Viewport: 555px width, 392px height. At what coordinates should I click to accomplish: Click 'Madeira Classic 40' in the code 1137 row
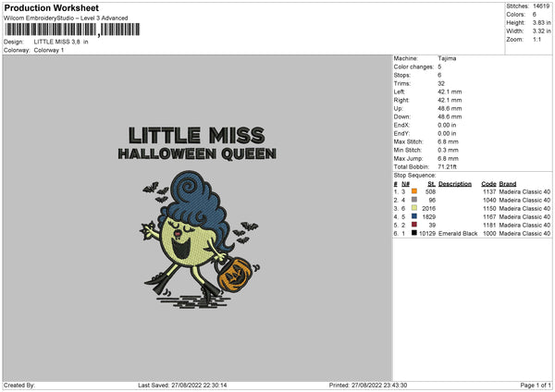coord(524,191)
